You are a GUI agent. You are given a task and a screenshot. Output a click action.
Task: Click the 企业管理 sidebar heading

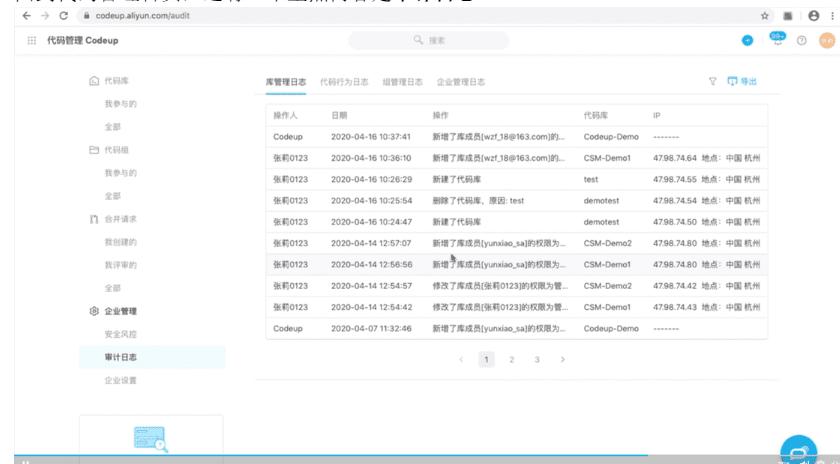point(121,311)
